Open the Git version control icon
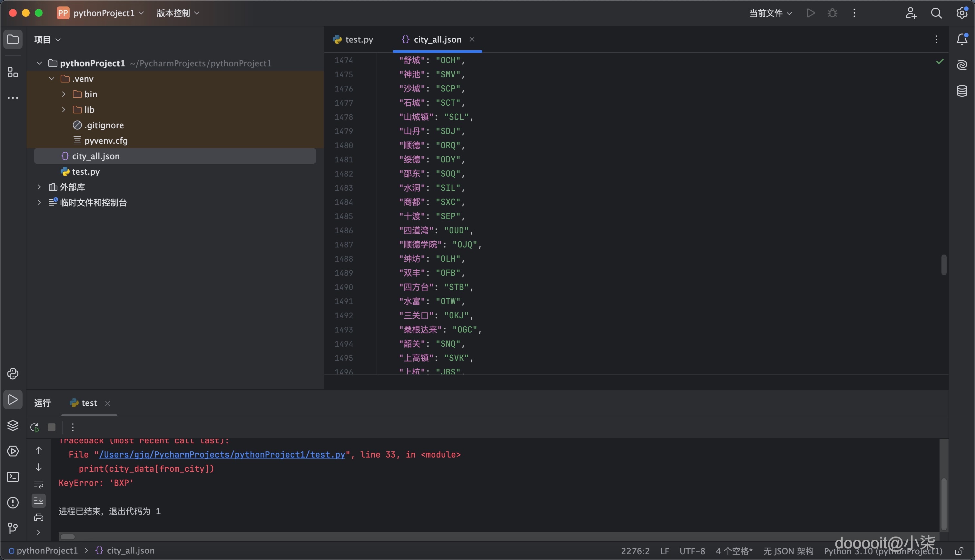Viewport: 975px width, 560px height. pos(13,528)
